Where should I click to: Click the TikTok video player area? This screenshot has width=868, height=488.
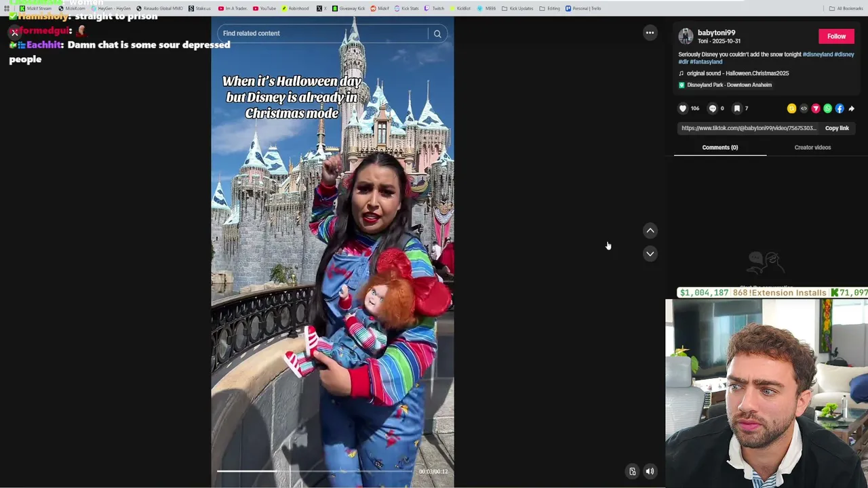332,252
